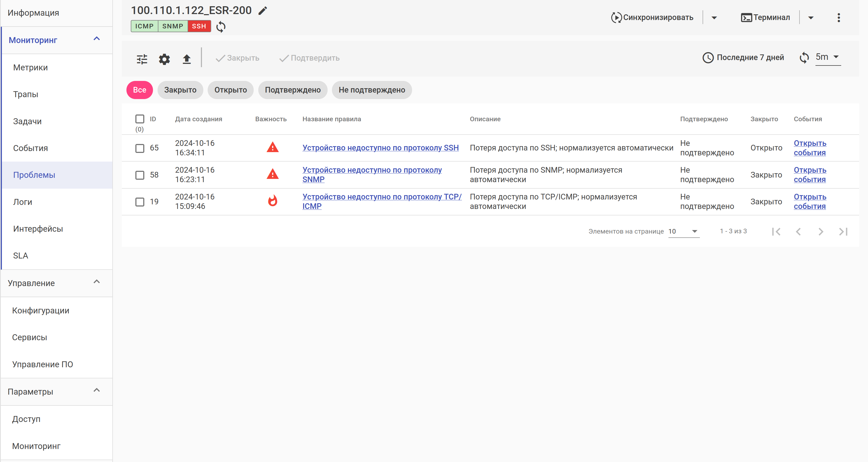The width and height of the screenshot is (868, 462).
Task: Open link Устройство недоступно по протоколу SSH
Action: 380,148
